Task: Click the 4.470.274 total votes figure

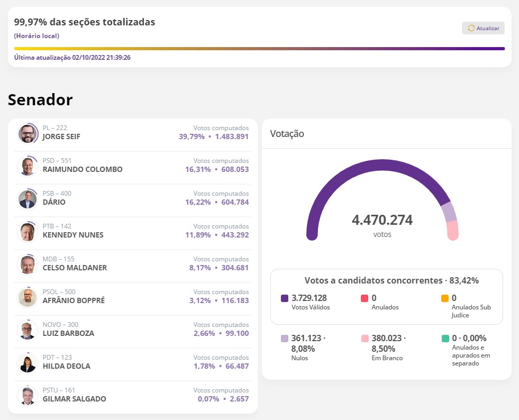Action: click(x=382, y=220)
